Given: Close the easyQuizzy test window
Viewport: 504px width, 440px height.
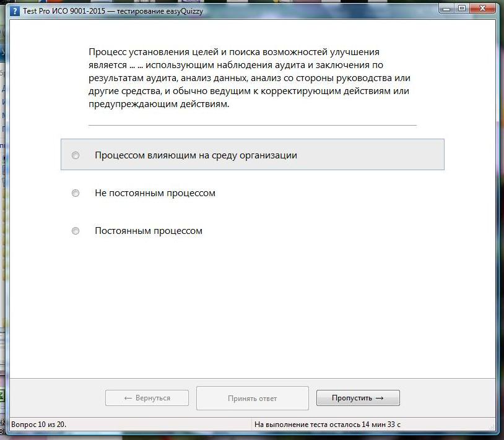Looking at the screenshot, I should [x=482, y=8].
